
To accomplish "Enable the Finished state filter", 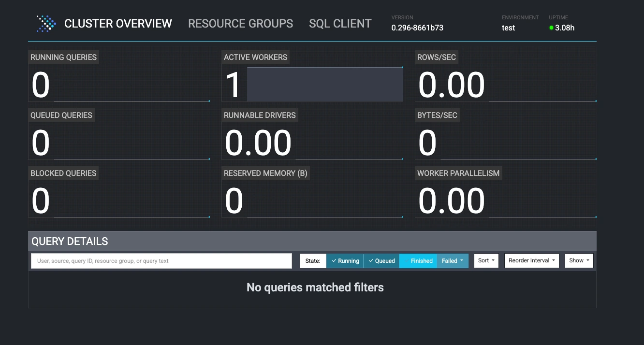I will click(418, 261).
